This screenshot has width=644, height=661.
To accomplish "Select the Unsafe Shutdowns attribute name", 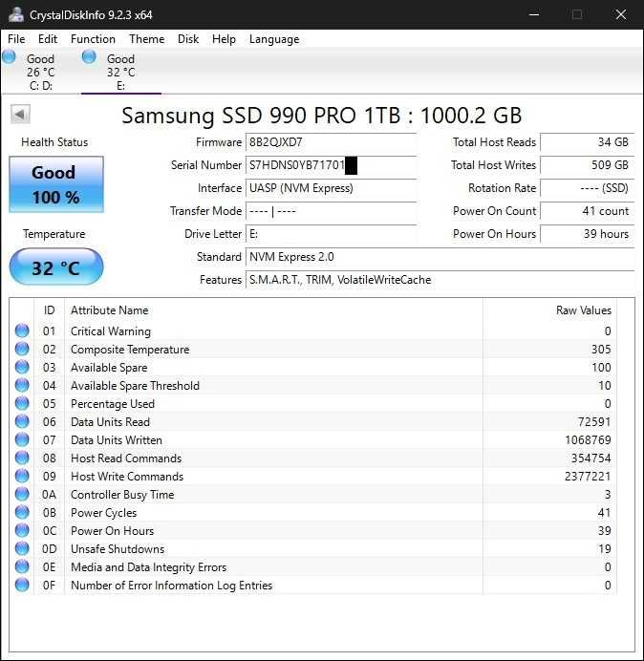I will [118, 549].
